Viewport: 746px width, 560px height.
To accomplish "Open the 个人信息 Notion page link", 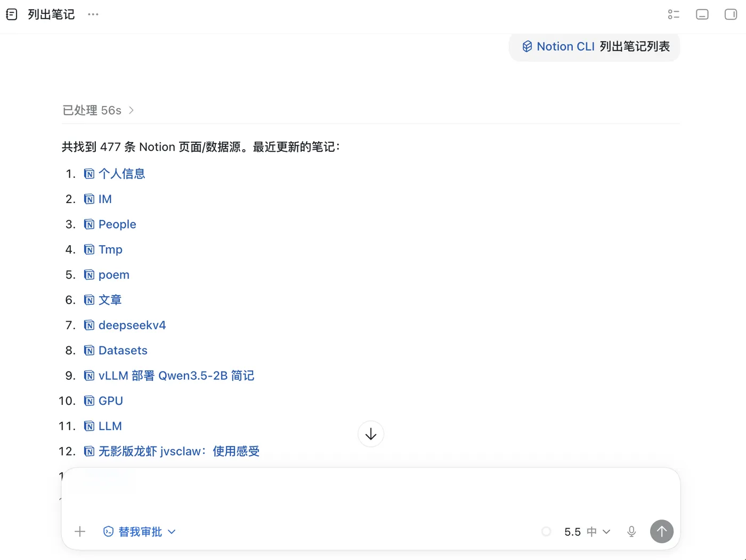I will pyautogui.click(x=121, y=174).
